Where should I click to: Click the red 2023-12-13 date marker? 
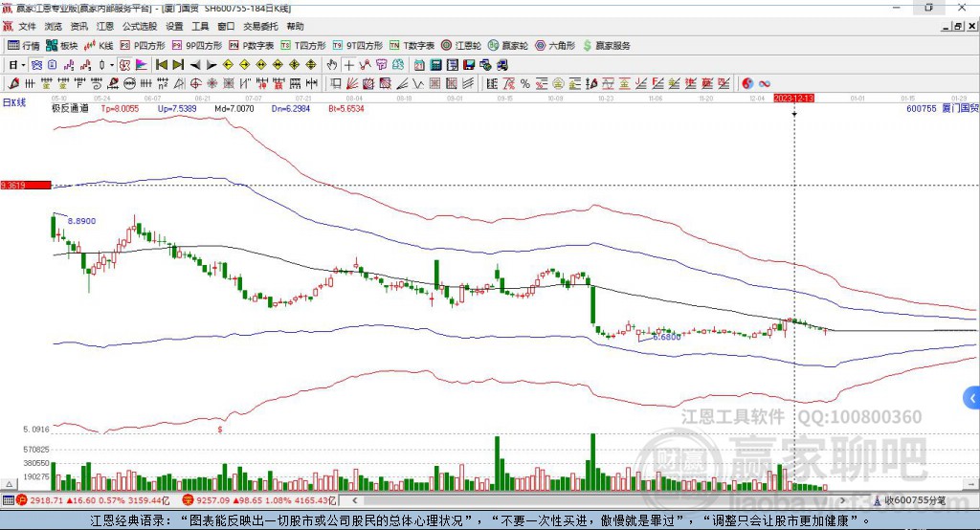(793, 99)
